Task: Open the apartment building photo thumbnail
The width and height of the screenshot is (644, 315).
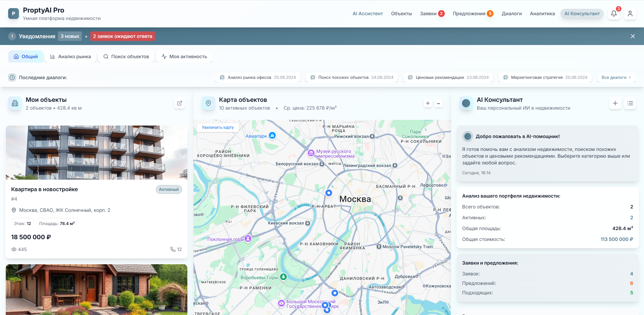Action: coord(96,153)
